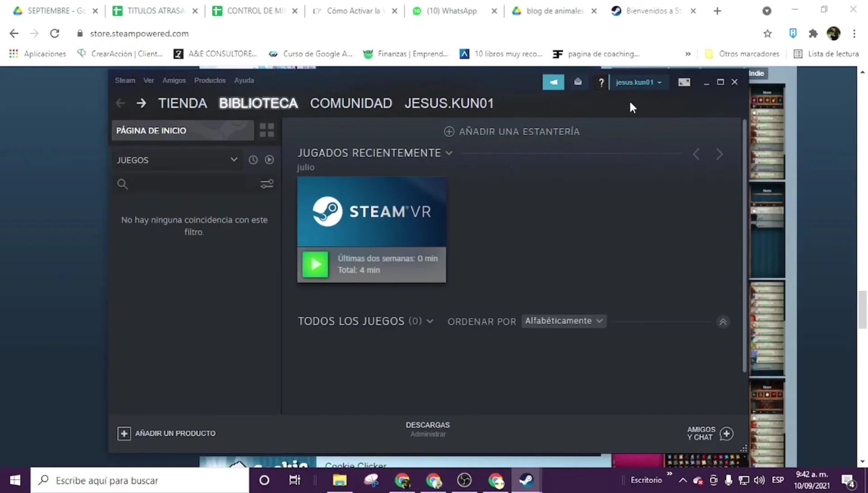The image size is (868, 493).
Task: Click AÑADIR UN PRODUCTO
Action: (x=166, y=433)
